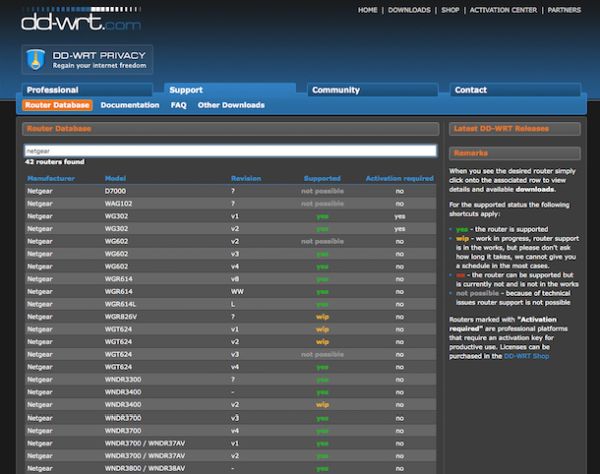Sort by Activation required column header
Viewport: 600px width, 474px height.
(x=399, y=178)
